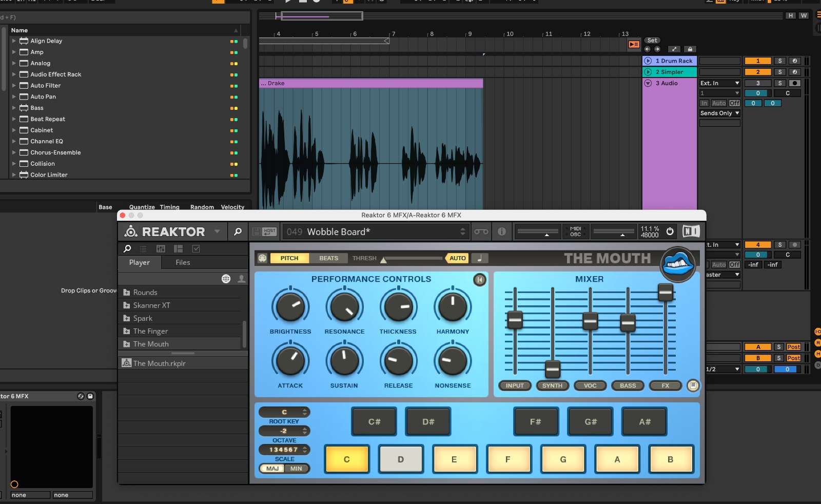Click the H hold icon in Performance Controls
Image resolution: width=821 pixels, height=504 pixels.
click(479, 280)
